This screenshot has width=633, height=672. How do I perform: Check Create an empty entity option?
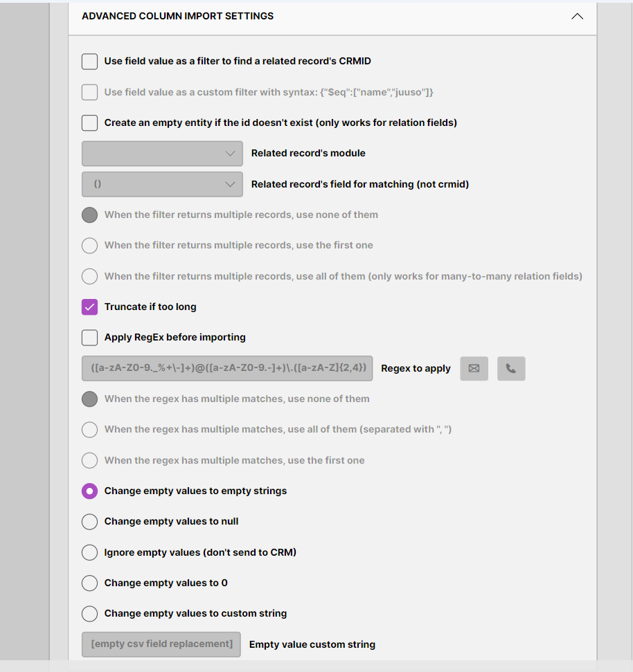pyautogui.click(x=89, y=122)
